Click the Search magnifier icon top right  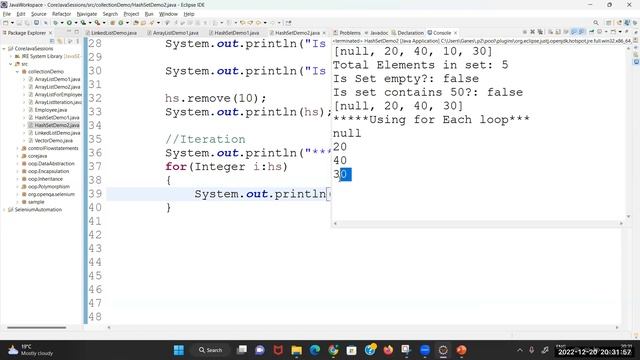(596, 23)
